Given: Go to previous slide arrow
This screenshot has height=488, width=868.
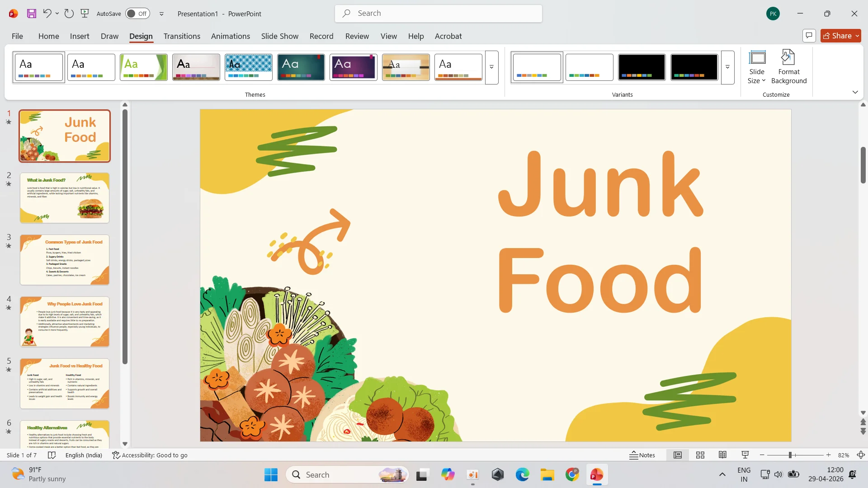Looking at the screenshot, I should coord(863,422).
